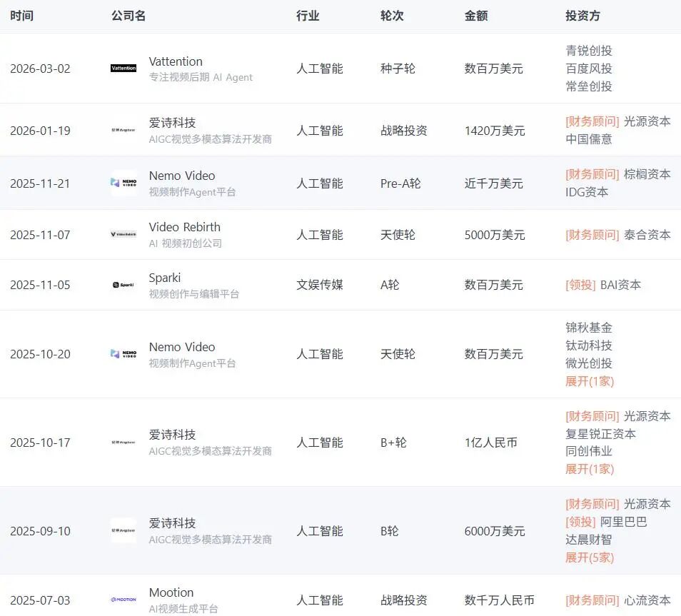Select investor IDG资本

pos(587,192)
